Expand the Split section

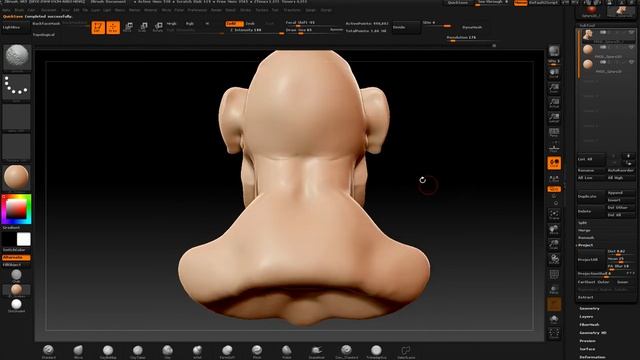coord(582,223)
